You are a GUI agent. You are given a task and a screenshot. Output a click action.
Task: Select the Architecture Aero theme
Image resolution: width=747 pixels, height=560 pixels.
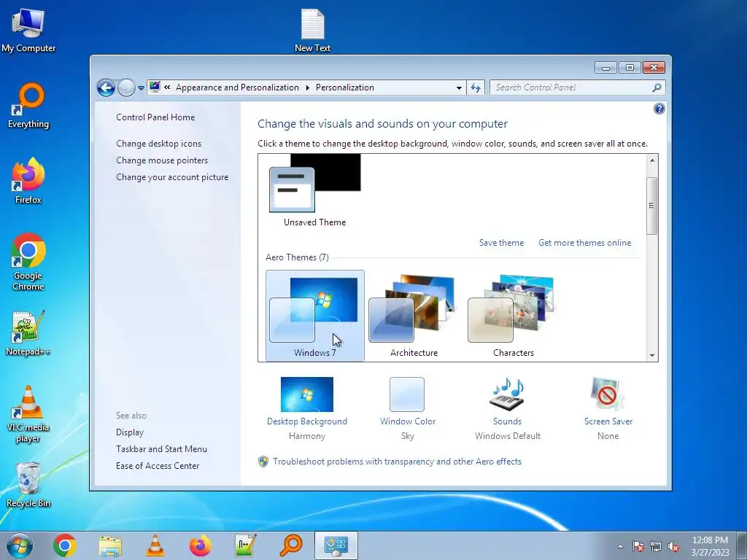(414, 316)
